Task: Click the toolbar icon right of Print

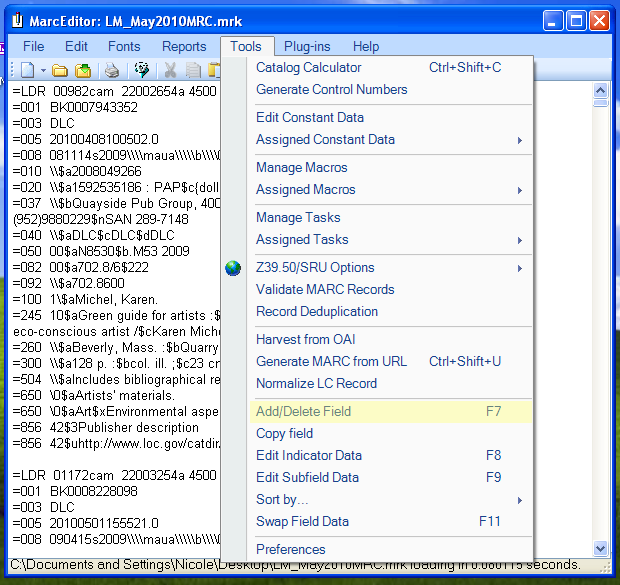Action: (x=142, y=70)
